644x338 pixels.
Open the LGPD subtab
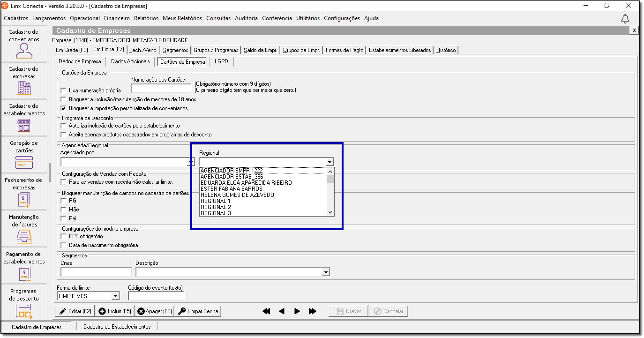221,61
